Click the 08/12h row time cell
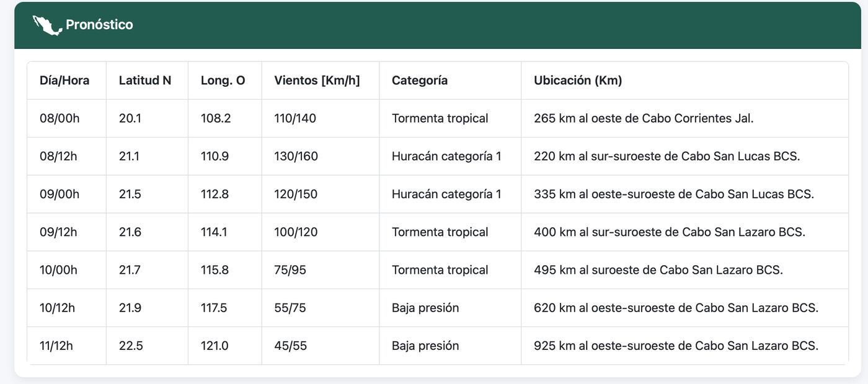The width and height of the screenshot is (868, 384). [x=58, y=156]
